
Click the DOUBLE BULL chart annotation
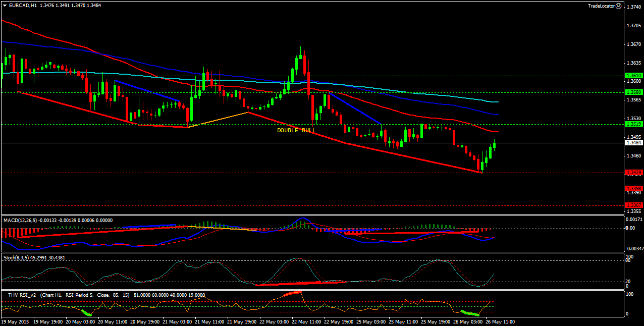(x=296, y=130)
